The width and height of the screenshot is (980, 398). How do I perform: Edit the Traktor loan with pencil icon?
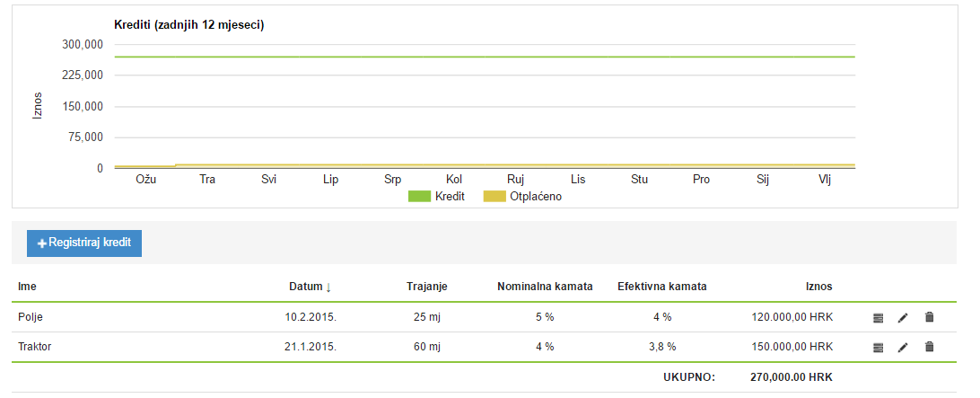pyautogui.click(x=904, y=347)
